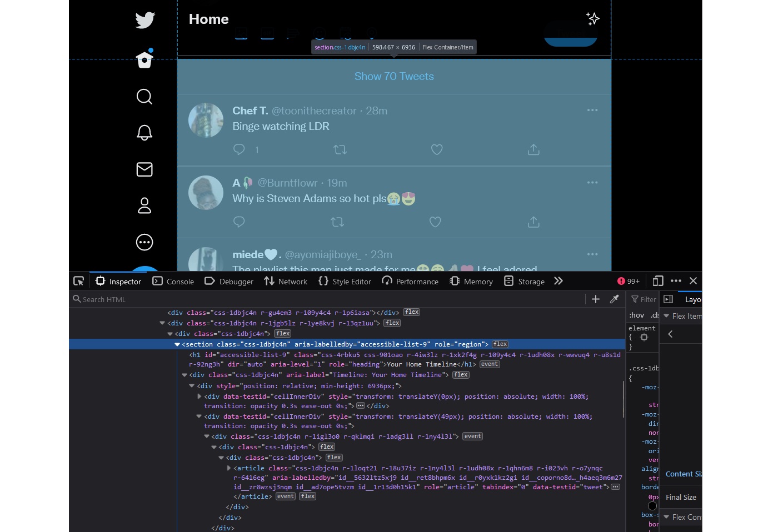Select the element picker tool in DevTools

point(78,280)
